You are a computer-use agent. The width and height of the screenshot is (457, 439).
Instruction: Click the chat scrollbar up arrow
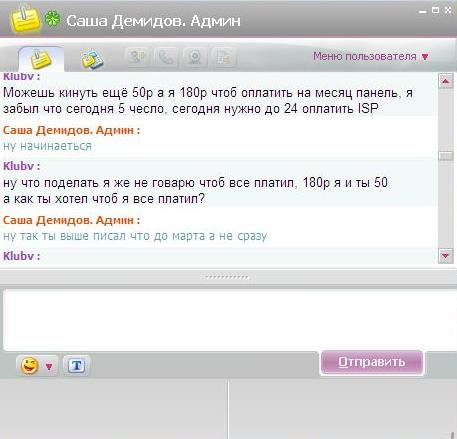click(x=446, y=81)
